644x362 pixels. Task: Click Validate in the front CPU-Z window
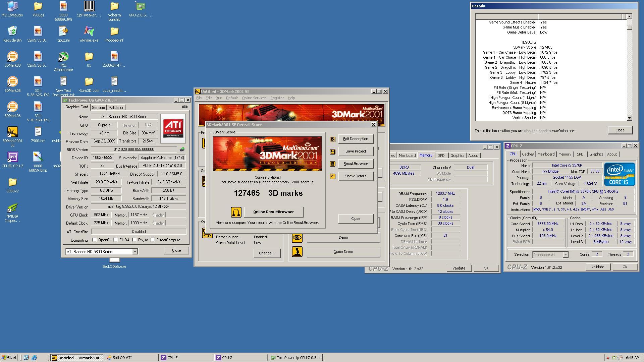[598, 267]
